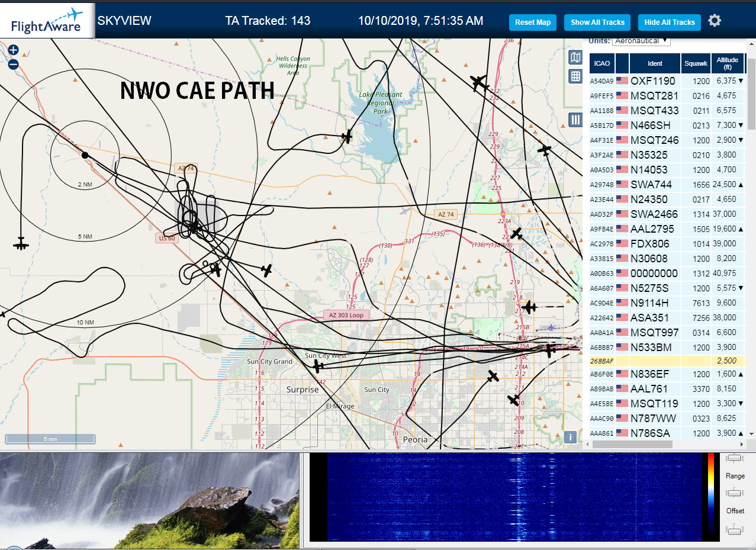Zoom in on the map with plus button
The width and height of the screenshot is (756, 550).
pyautogui.click(x=14, y=51)
